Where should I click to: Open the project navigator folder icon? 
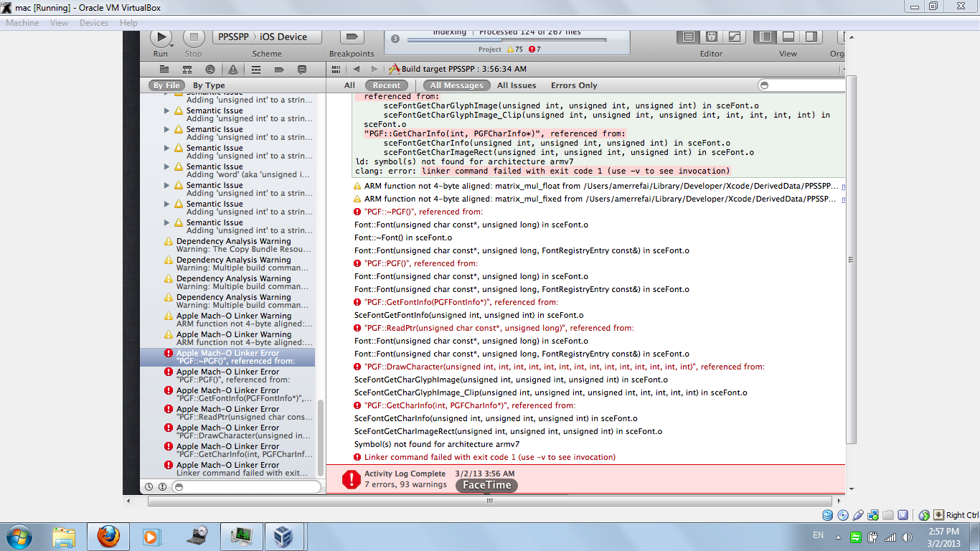(x=164, y=70)
